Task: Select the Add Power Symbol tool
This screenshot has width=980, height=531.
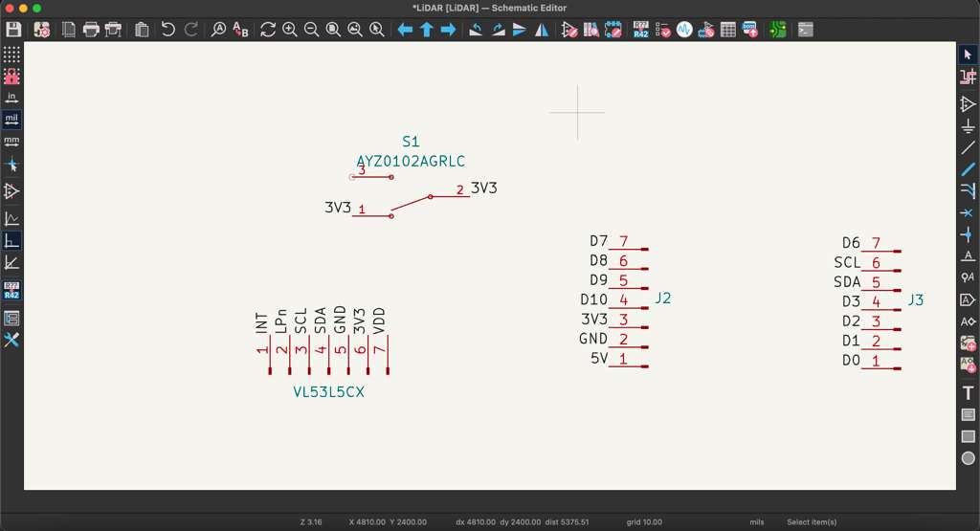Action: click(x=968, y=124)
